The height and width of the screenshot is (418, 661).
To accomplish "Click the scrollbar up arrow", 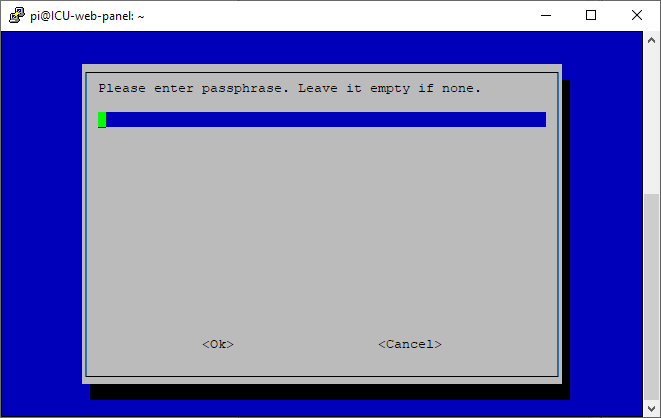I will [651, 40].
